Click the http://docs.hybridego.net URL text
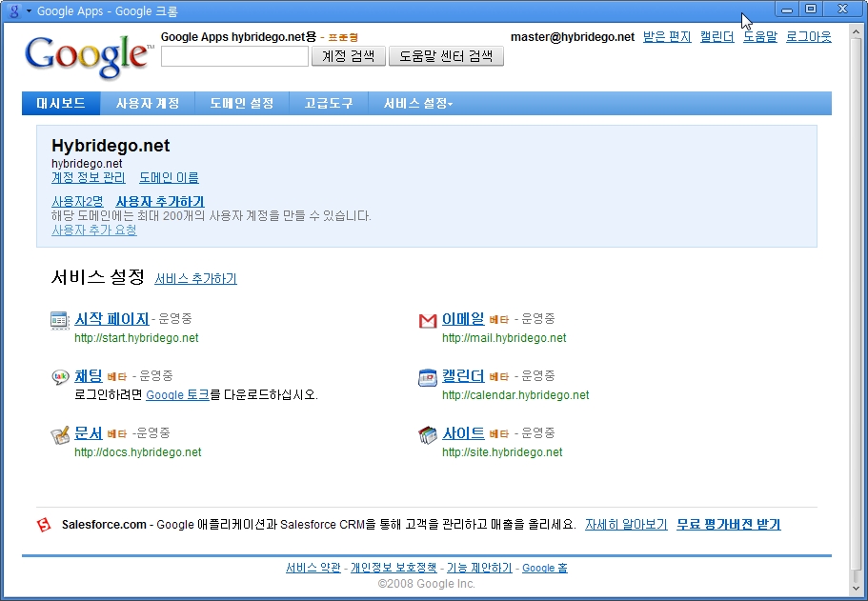868x601 pixels. pyautogui.click(x=138, y=452)
